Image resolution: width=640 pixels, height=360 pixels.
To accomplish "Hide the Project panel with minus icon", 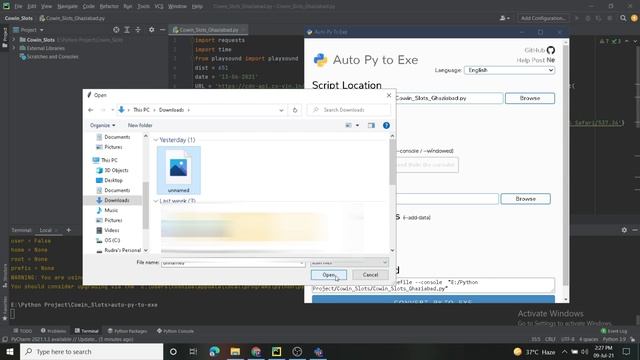I will 162,30.
